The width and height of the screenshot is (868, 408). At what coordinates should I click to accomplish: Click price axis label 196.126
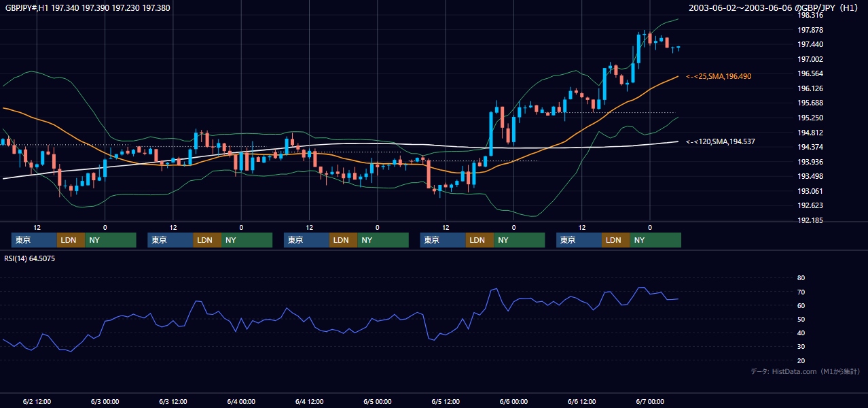(x=810, y=88)
